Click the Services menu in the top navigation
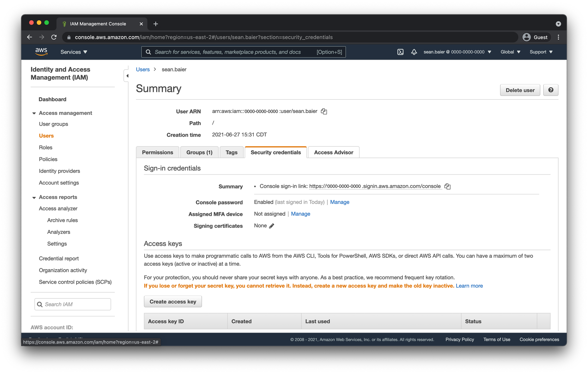588x374 pixels. [75, 52]
